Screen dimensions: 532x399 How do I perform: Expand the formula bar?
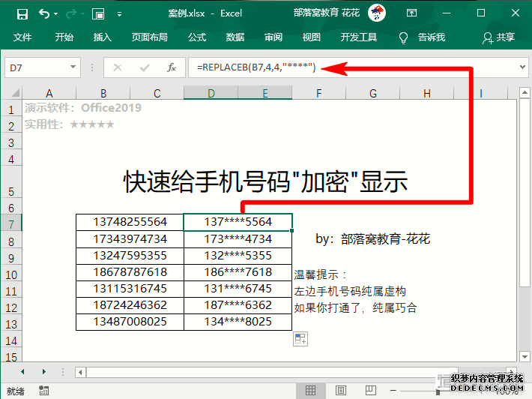pos(522,67)
